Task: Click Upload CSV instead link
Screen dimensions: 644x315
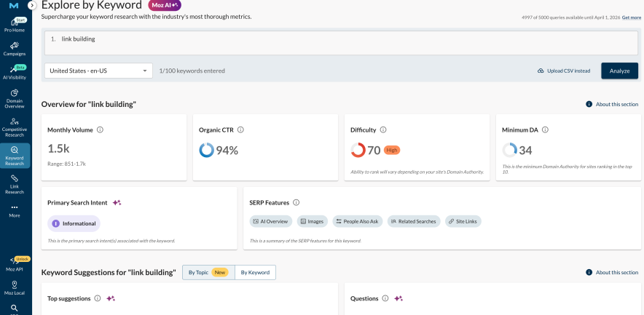Action: (x=563, y=71)
